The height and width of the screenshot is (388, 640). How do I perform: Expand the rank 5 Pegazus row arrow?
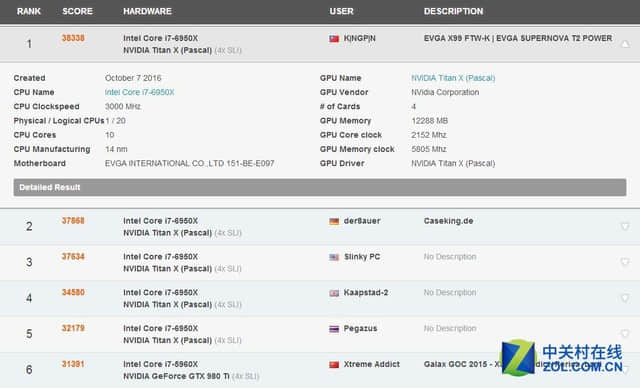pos(625,333)
